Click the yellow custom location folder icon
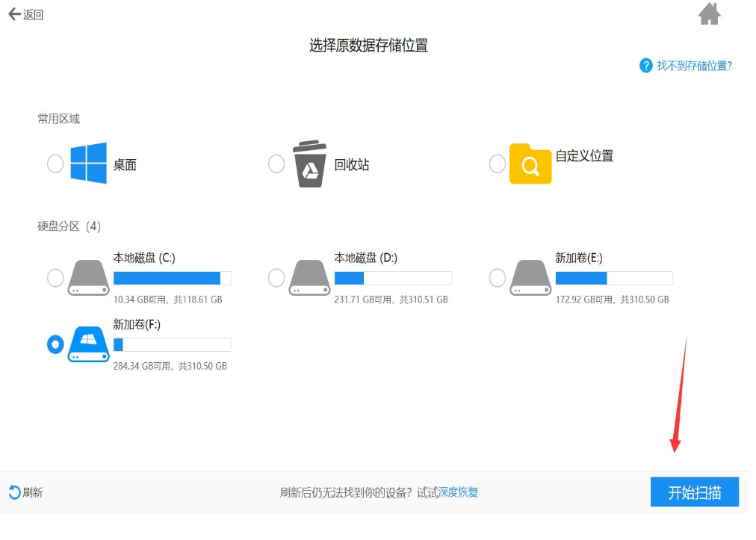Screen dimensions: 756x540 530,164
